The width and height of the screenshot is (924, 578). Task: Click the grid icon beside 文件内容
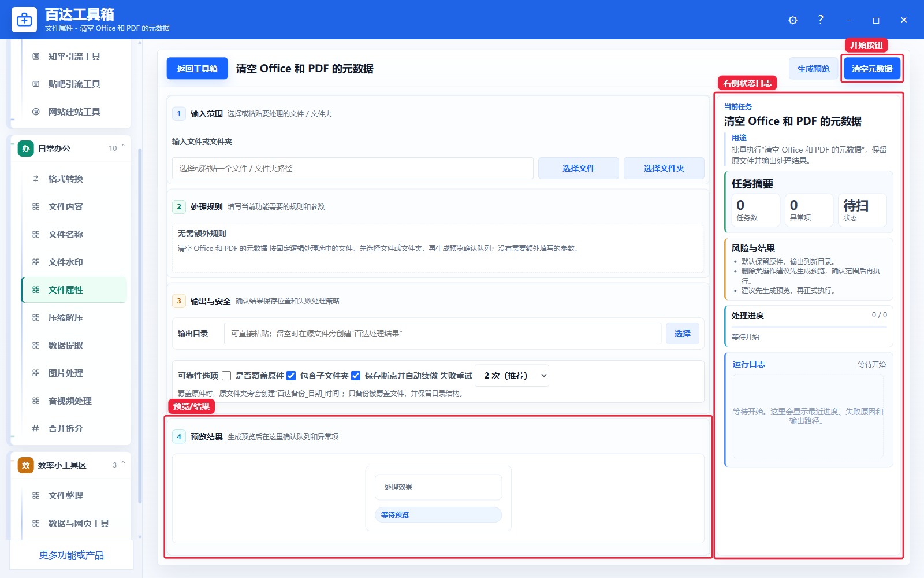(36, 206)
